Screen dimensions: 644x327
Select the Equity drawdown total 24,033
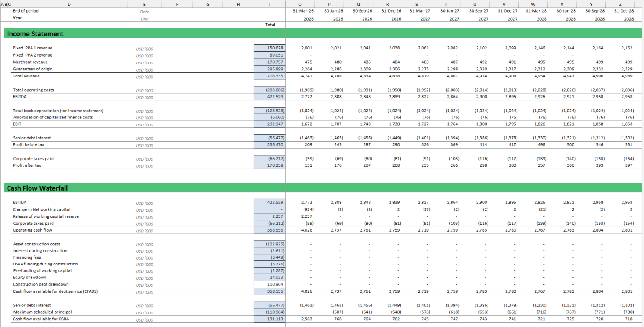(x=270, y=277)
